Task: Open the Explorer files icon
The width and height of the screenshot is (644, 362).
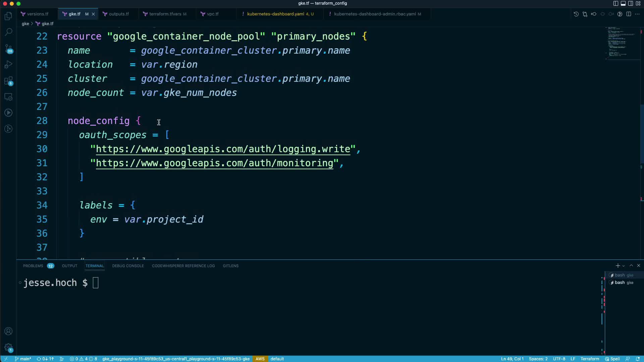Action: pos(8,16)
